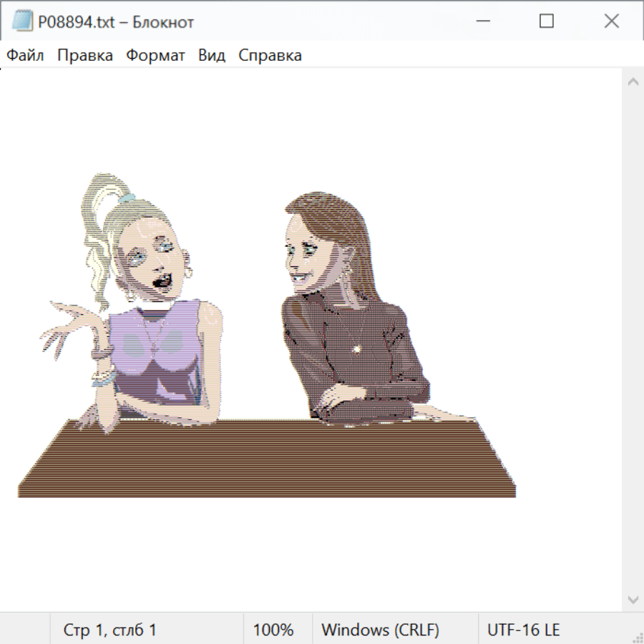The image size is (644, 644).
Task: Expand the Формат menu
Action: coord(155,56)
